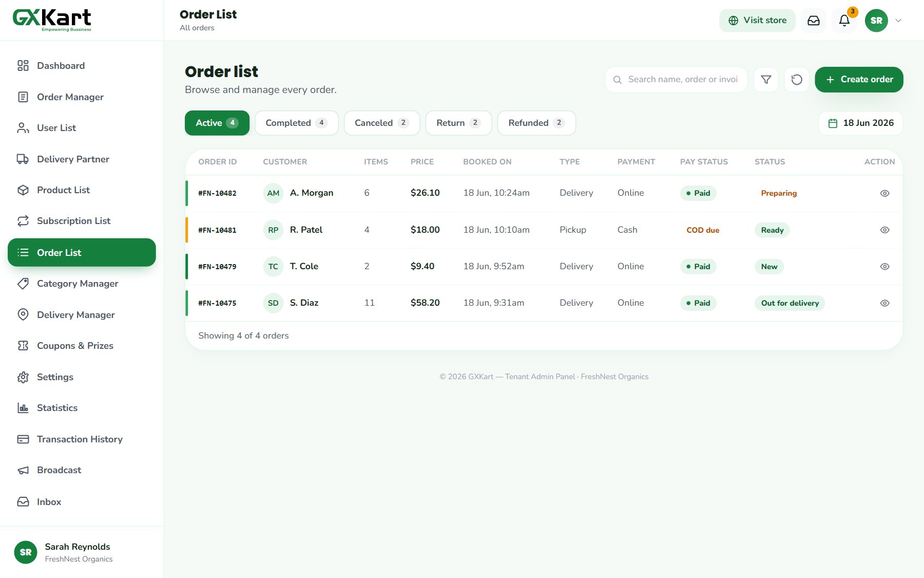The width and height of the screenshot is (924, 578).
Task: Switch to the Refunded tab
Action: click(536, 123)
